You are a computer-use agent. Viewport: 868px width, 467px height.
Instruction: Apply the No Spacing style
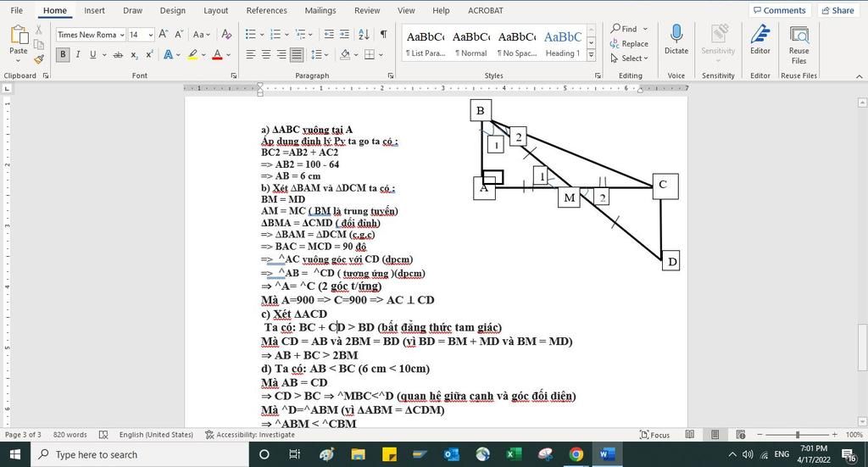tap(517, 43)
